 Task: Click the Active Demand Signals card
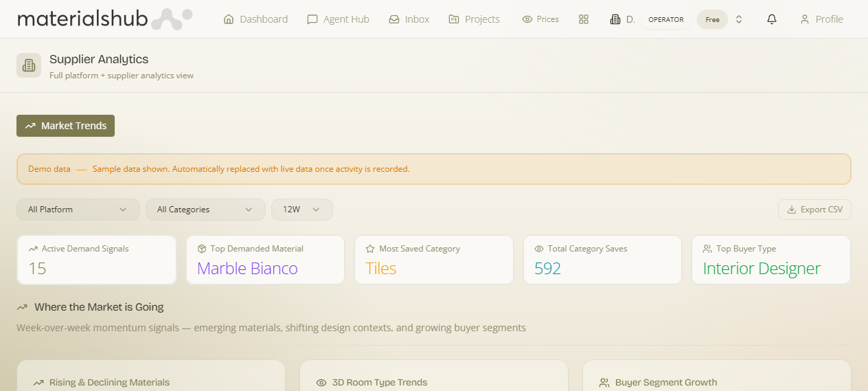(97, 260)
